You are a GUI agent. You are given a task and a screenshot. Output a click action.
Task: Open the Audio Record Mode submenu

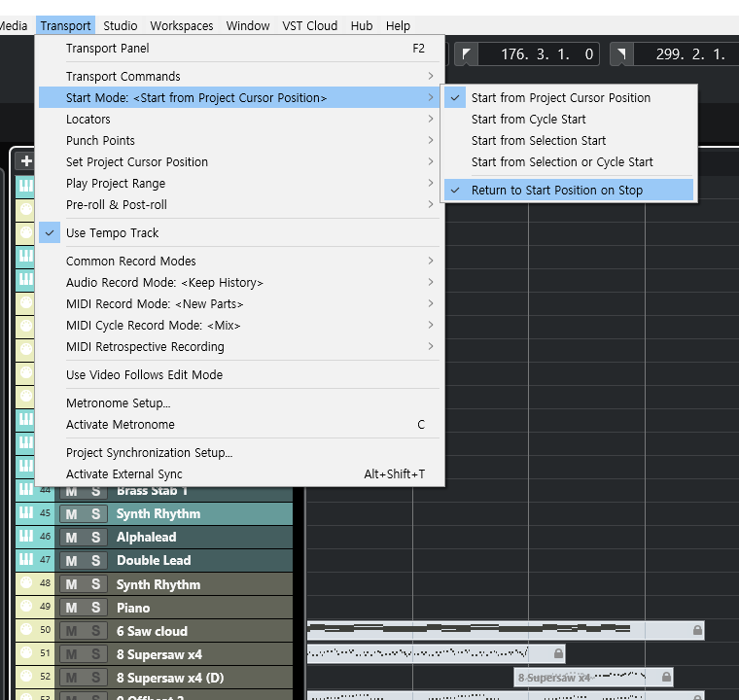click(x=164, y=283)
